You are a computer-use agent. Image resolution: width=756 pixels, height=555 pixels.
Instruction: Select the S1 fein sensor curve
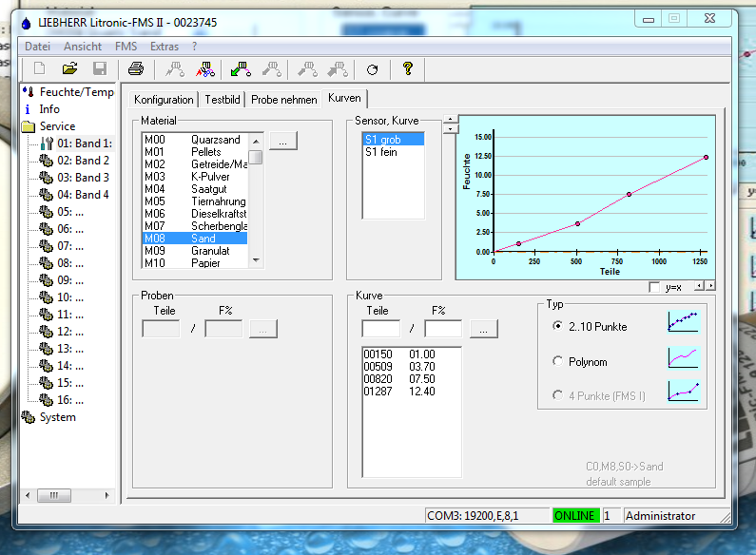394,152
